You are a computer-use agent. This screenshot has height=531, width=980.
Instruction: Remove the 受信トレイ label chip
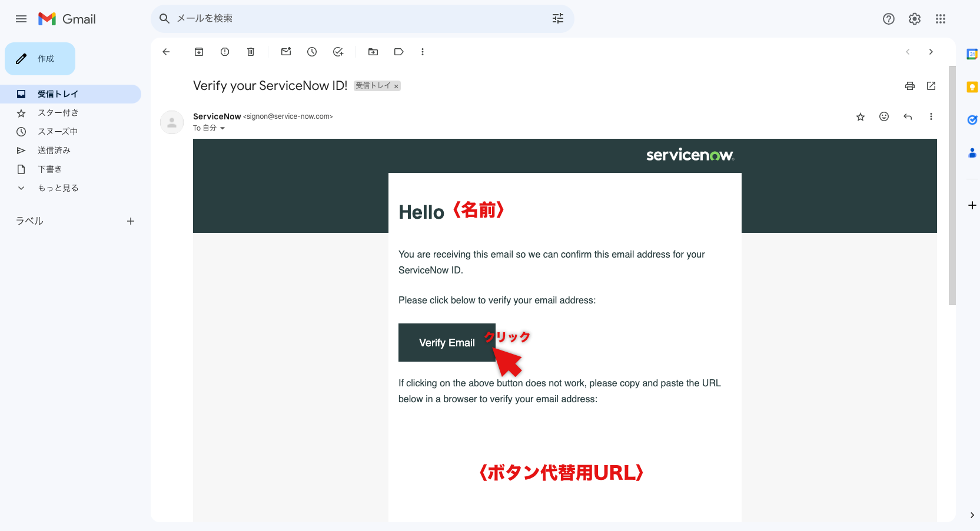tap(396, 86)
